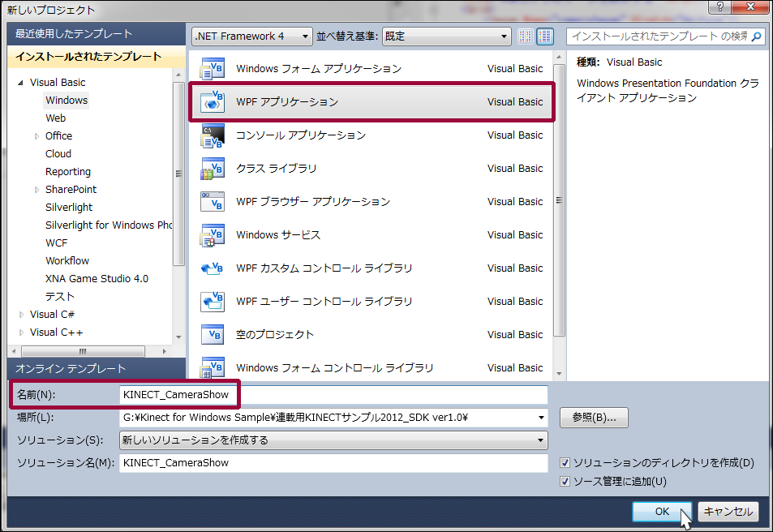Select Workflow in the template tree
This screenshot has height=532, width=773.
coord(67,261)
